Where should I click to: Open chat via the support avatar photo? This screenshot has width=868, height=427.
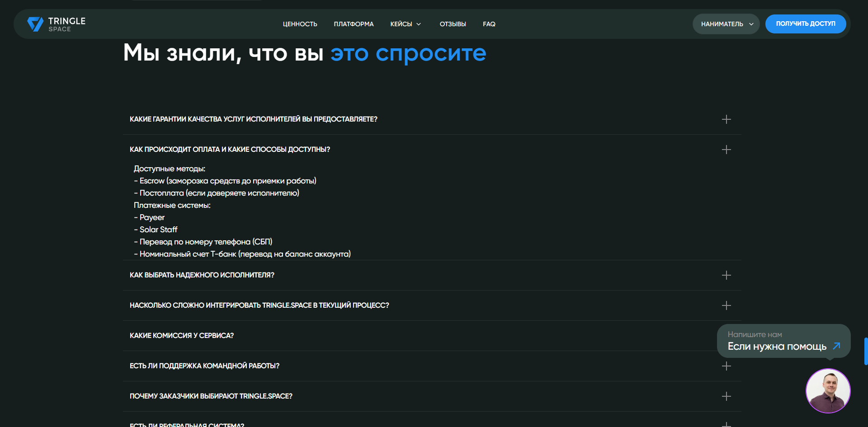coord(828,391)
